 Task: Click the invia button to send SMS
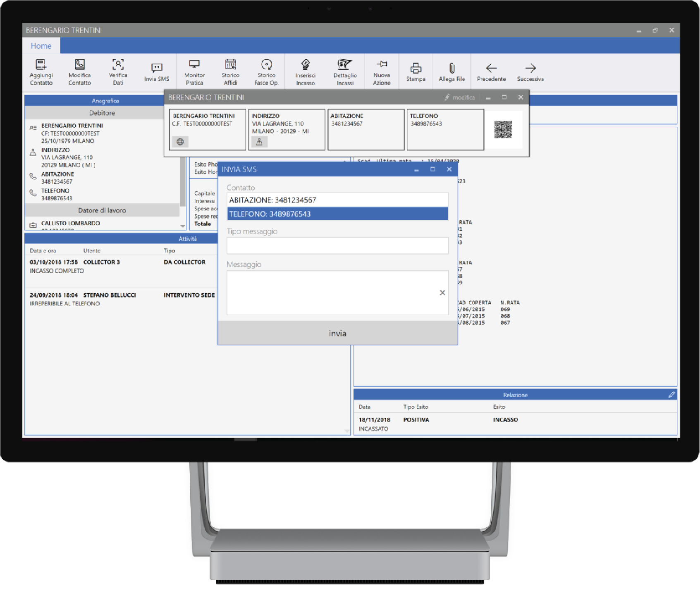point(337,333)
